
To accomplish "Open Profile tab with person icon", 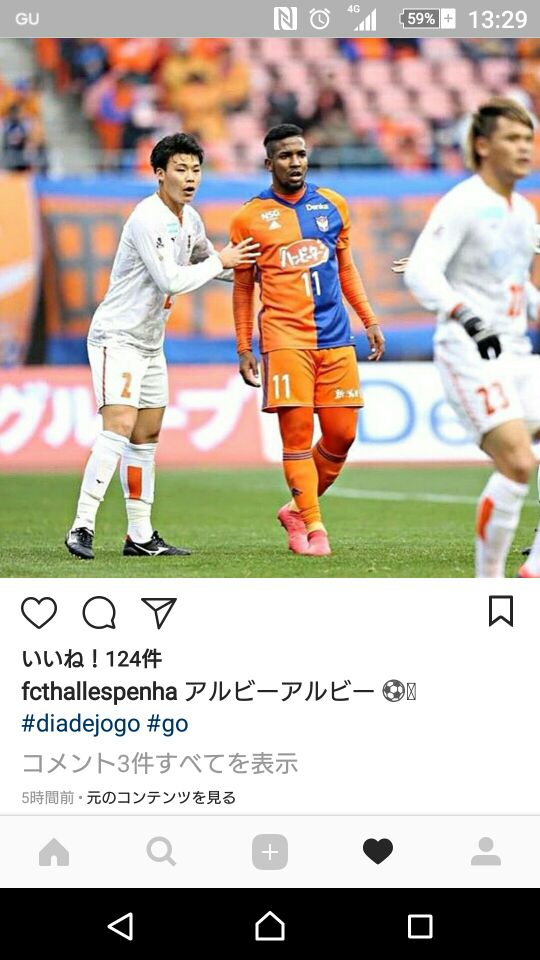I will pos(486,852).
